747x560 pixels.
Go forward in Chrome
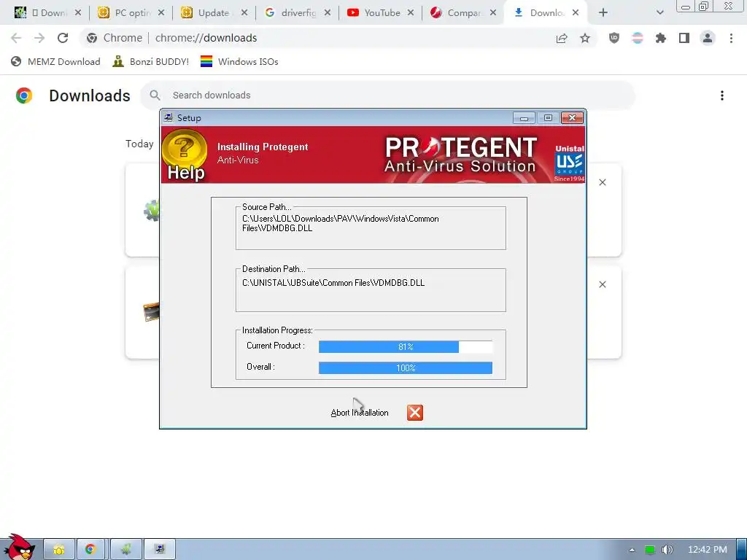tap(39, 38)
